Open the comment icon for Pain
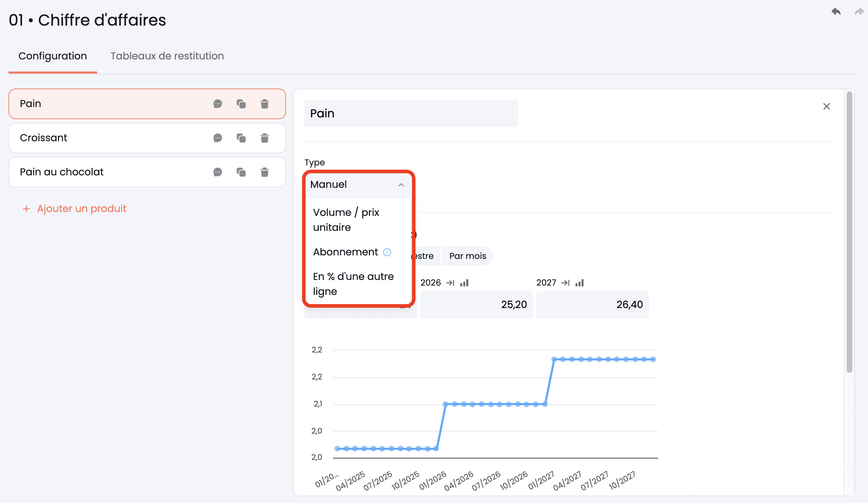Viewport: 868px width, 503px height. [218, 104]
